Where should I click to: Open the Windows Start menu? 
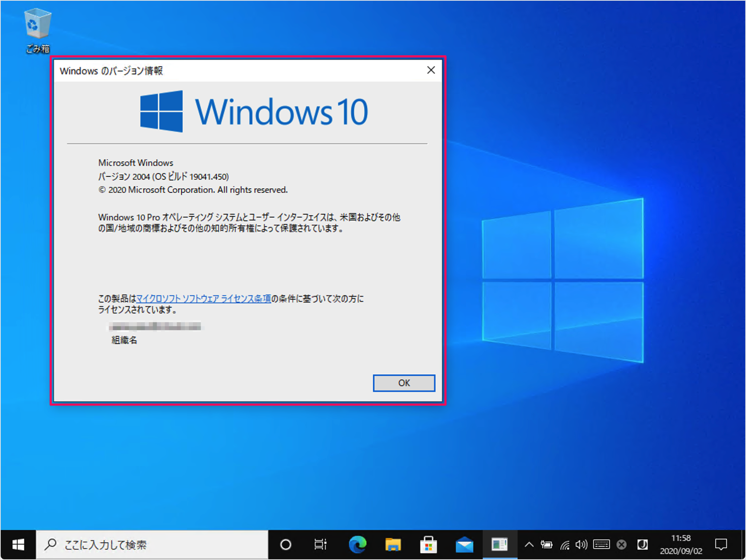18,545
